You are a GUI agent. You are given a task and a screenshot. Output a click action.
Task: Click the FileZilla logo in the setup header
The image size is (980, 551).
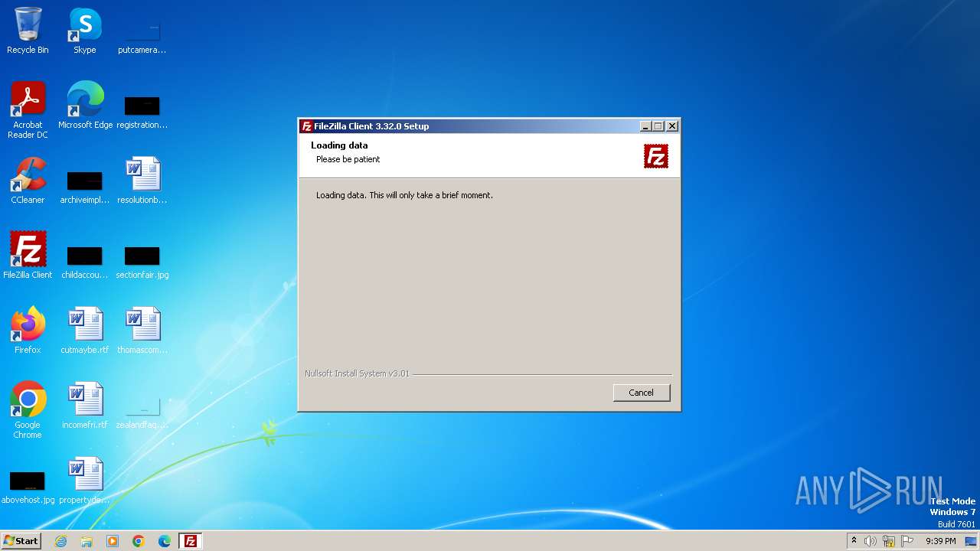[x=656, y=156]
